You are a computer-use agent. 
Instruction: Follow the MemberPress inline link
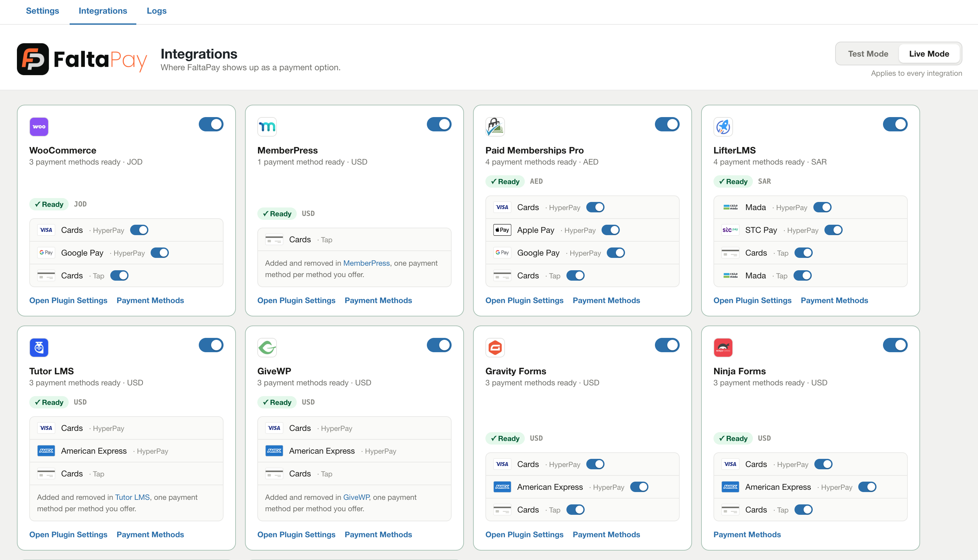point(366,263)
